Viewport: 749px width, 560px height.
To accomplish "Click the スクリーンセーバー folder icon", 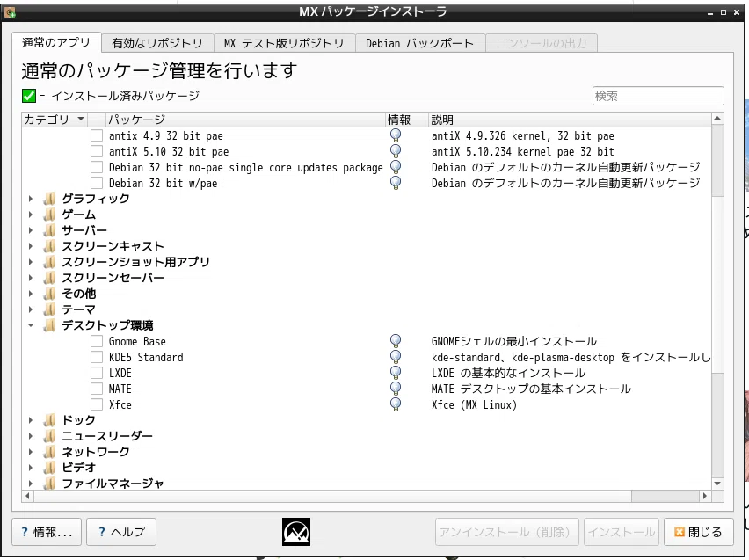I will (x=49, y=278).
